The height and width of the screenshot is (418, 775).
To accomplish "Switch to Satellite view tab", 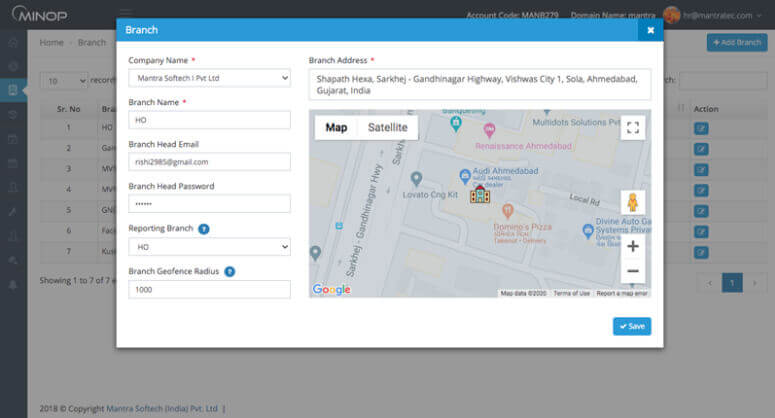I will point(387,128).
